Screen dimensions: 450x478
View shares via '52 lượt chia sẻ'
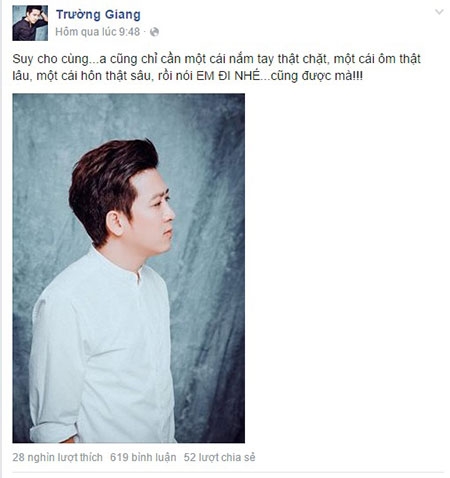point(219,457)
